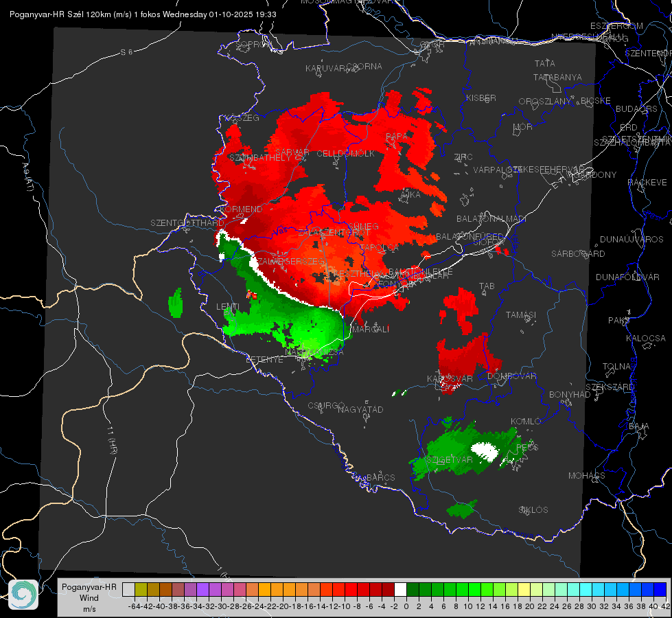The image size is (672, 618).
Task: Click the RACKEVE city label
Action: point(647,182)
